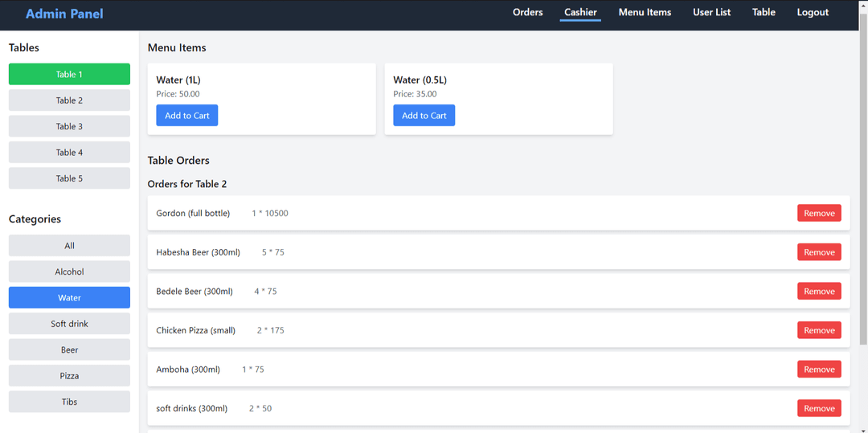This screenshot has height=433, width=868.
Task: Select Table 2 in the sidebar
Action: pyautogui.click(x=69, y=100)
